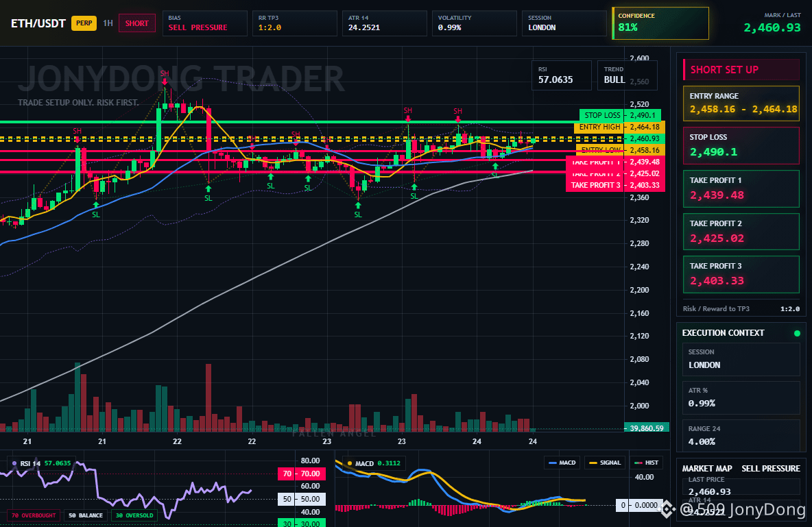This screenshot has width=812, height=527.
Task: Click the TAKE PROFIT 3 chart label
Action: tap(595, 185)
